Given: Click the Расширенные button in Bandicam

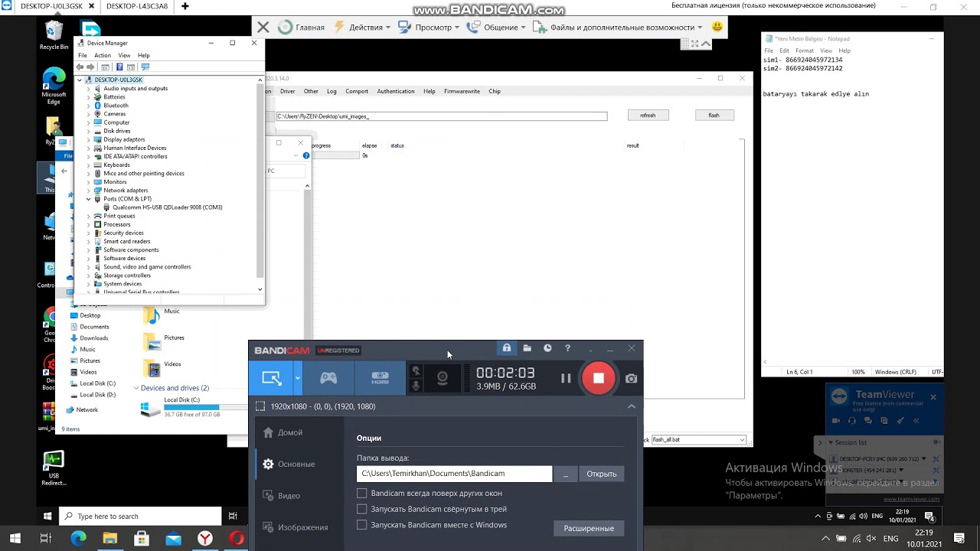Looking at the screenshot, I should point(589,528).
